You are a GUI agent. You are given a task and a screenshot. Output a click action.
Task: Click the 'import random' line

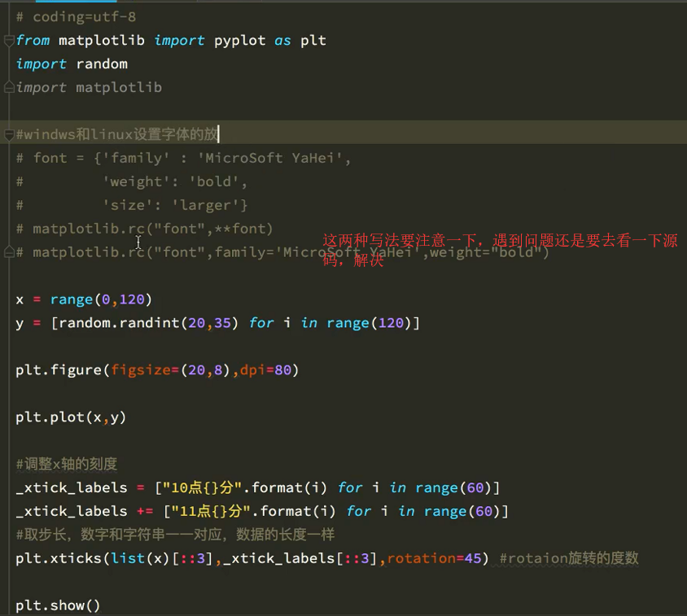(72, 64)
